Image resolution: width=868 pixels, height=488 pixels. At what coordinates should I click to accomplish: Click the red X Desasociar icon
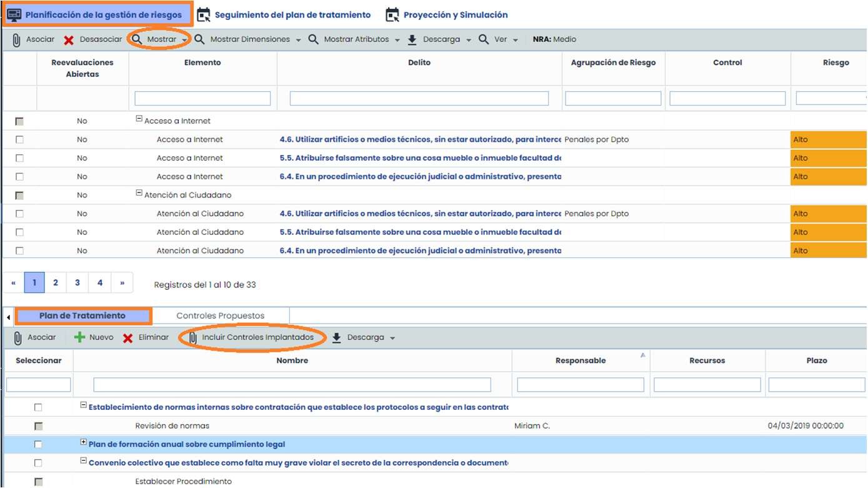69,40
